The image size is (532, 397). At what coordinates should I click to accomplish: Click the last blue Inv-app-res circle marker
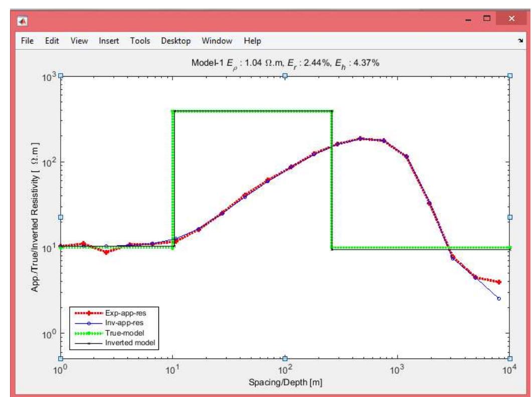pos(499,299)
